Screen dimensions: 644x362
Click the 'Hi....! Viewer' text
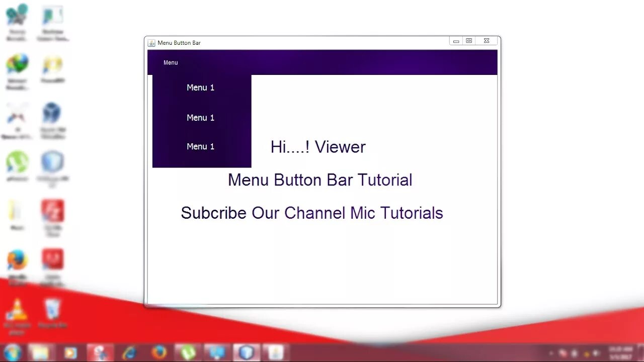pos(318,147)
